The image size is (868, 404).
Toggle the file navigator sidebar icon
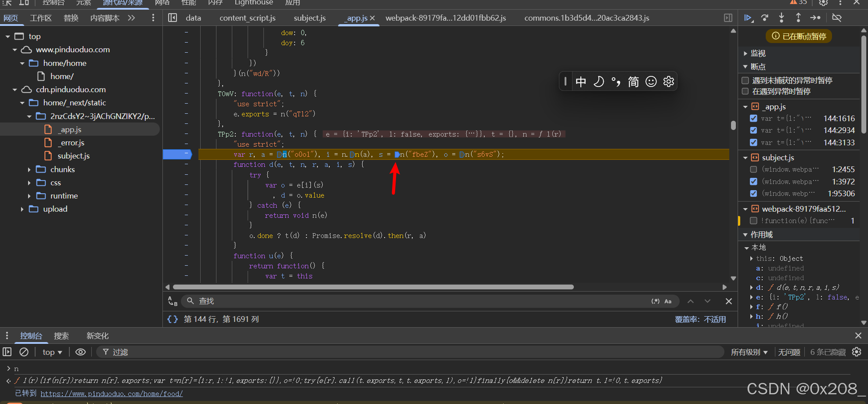tap(173, 18)
